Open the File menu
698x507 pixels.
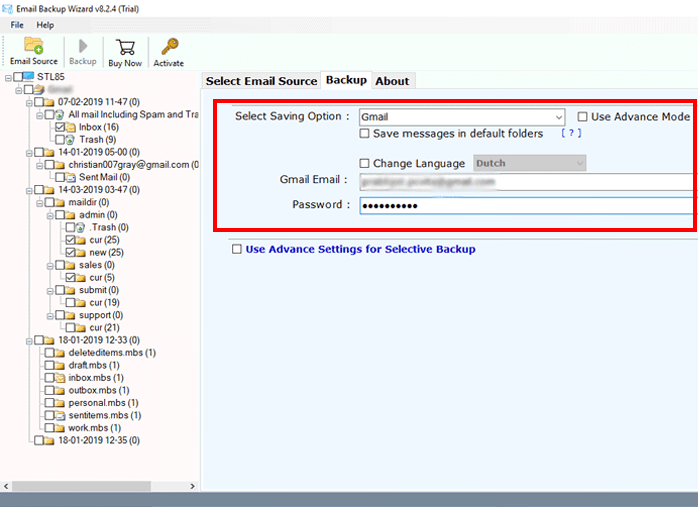[x=17, y=25]
